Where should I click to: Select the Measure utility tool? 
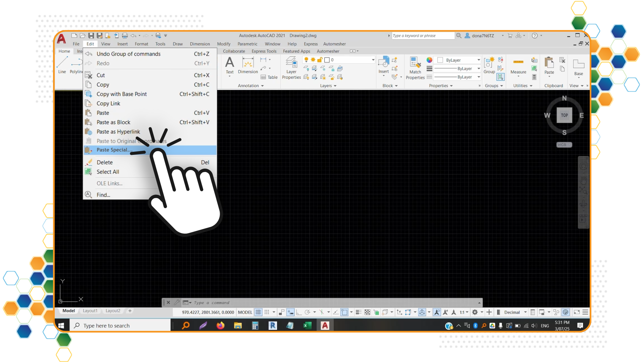518,66
